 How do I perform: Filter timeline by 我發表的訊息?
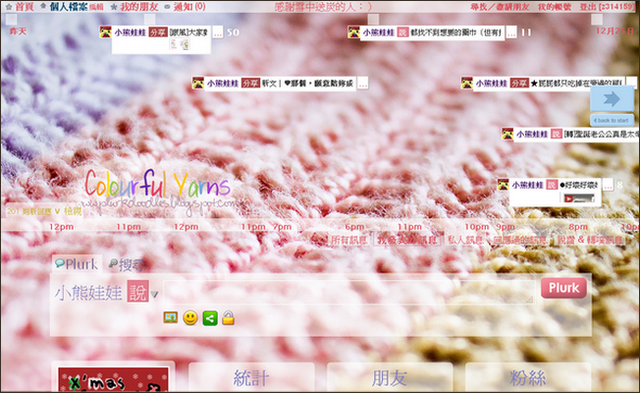pos(407,240)
